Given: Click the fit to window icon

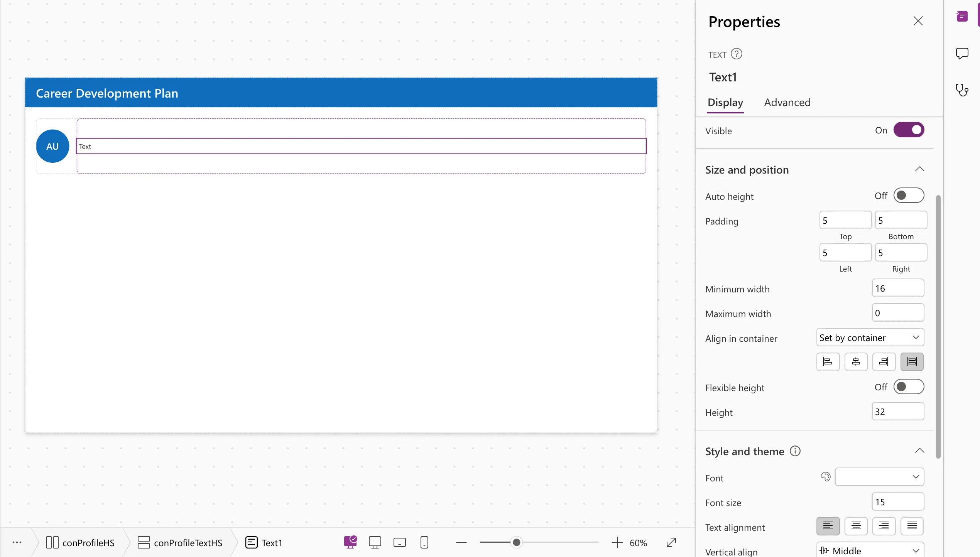Looking at the screenshot, I should click(671, 542).
